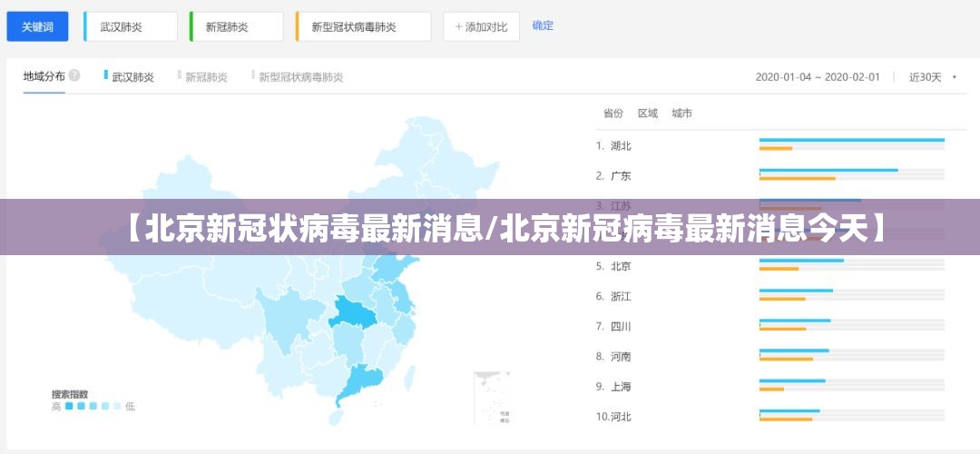Select the row 5. 北京

point(770,266)
